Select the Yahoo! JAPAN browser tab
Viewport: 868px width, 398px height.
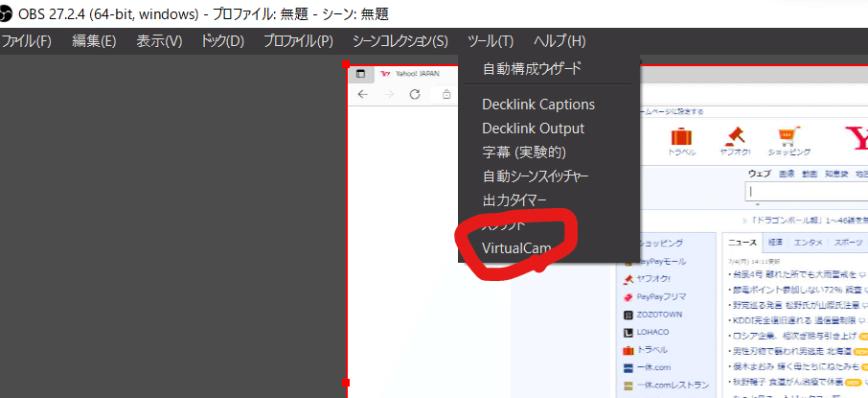(410, 74)
